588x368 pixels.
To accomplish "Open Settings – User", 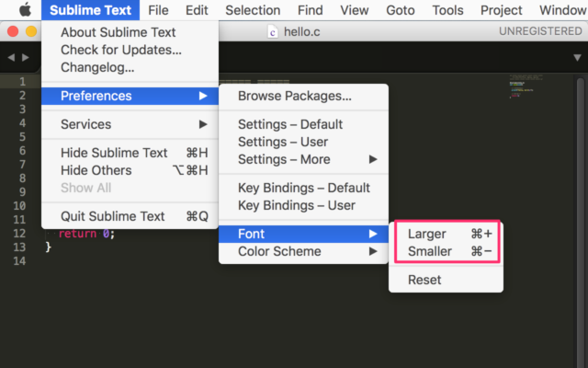I will 303,142.
